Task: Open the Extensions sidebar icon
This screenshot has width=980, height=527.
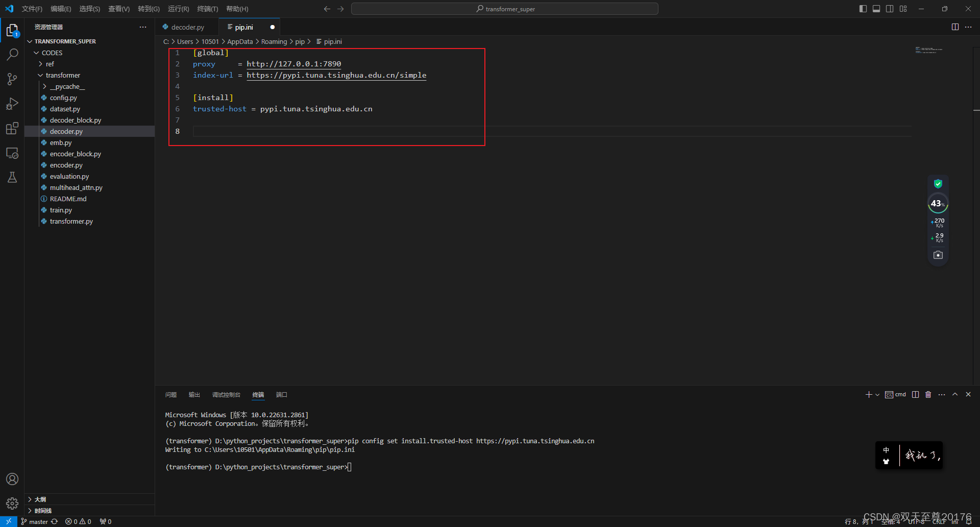Action: coord(12,128)
